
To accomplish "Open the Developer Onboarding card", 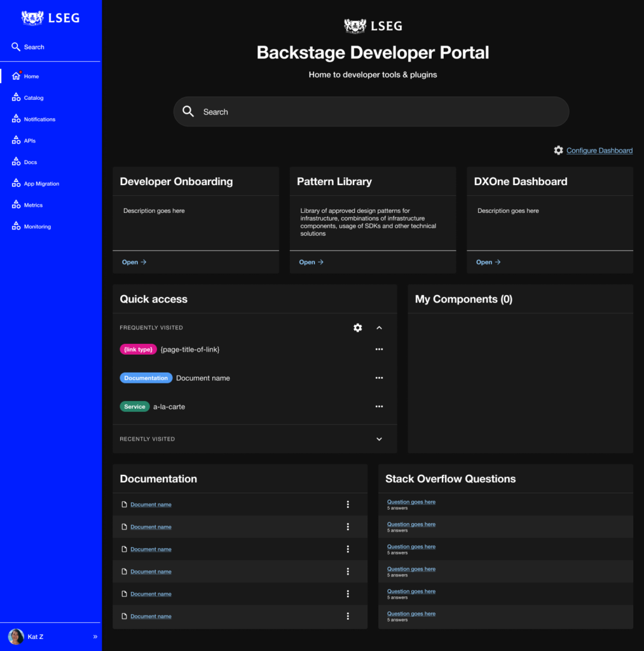I will pyautogui.click(x=134, y=262).
